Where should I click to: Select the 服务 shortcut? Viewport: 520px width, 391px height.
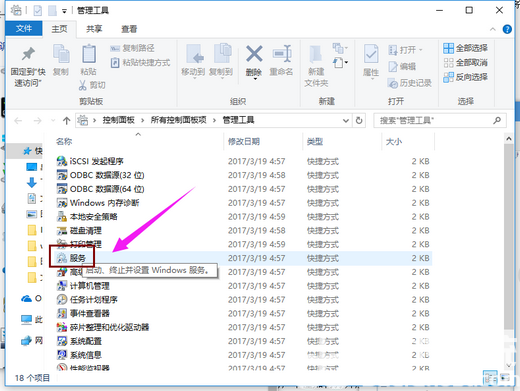[x=71, y=258]
